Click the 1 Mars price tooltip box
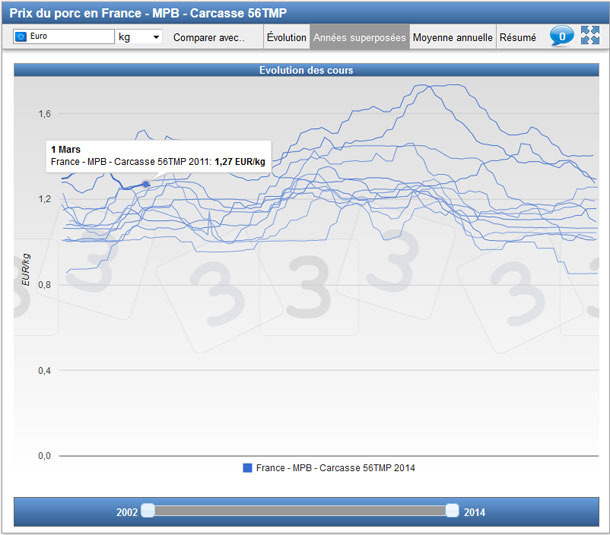 (x=158, y=155)
